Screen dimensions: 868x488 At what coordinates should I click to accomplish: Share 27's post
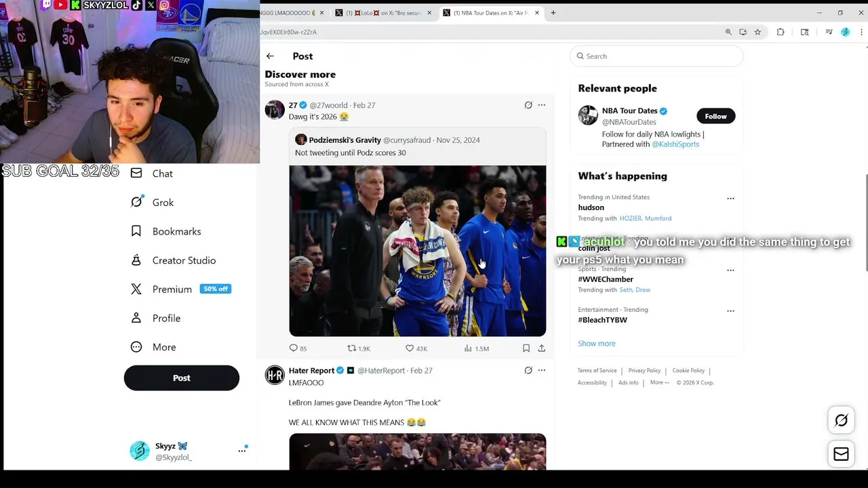[x=541, y=348]
